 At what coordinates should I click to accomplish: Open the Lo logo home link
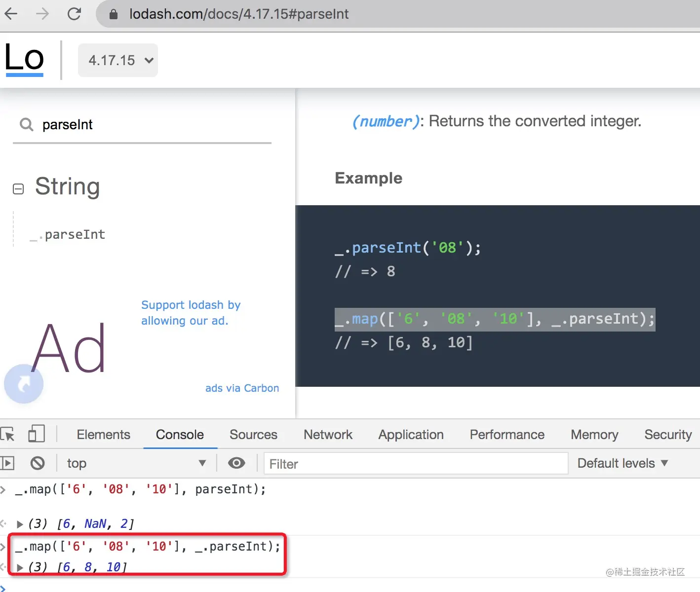(x=24, y=59)
